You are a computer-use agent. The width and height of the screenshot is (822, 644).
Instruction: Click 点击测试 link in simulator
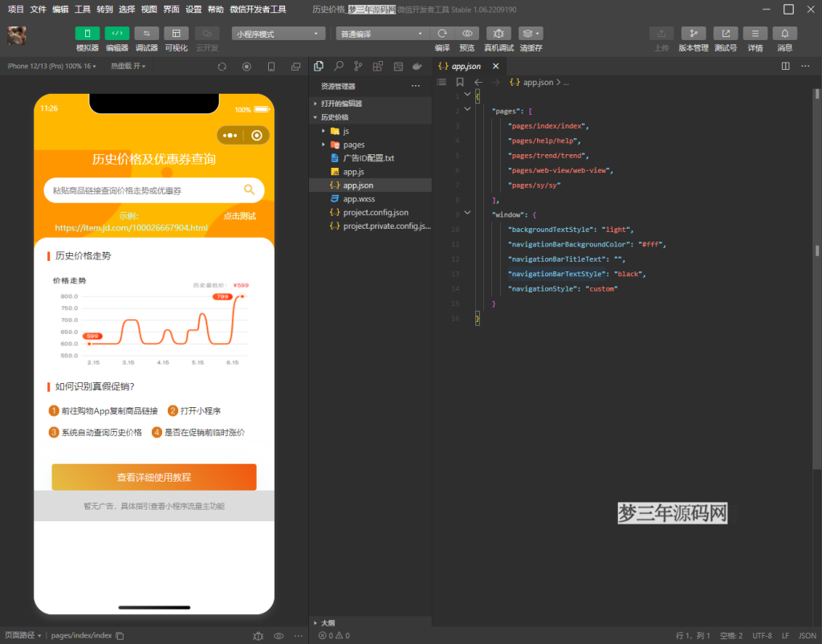coord(239,216)
